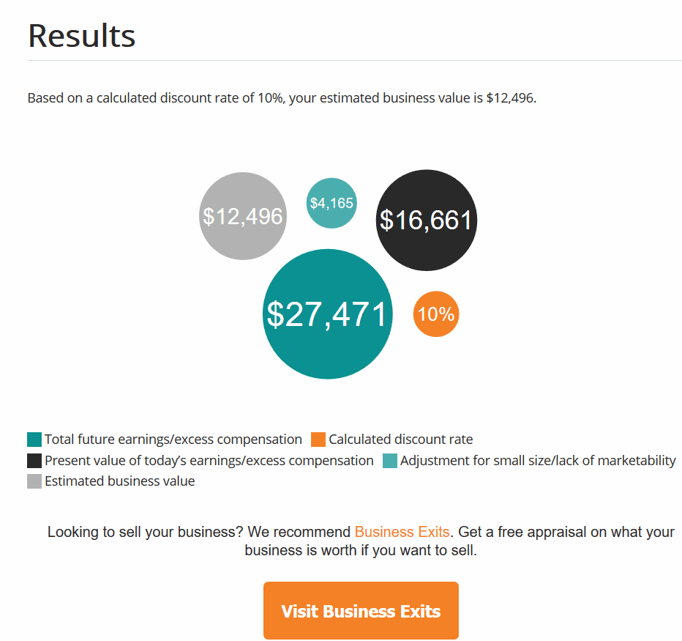The width and height of the screenshot is (682, 641).
Task: Click the large teal $27,471 bubble
Action: pos(326,314)
